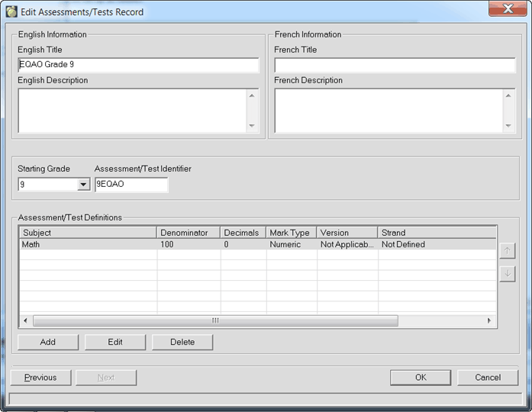Click inside the French Description text area
The width and height of the screenshot is (532, 412).
pos(388,111)
